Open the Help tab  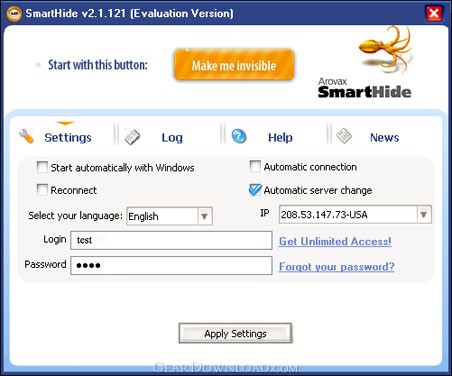280,137
